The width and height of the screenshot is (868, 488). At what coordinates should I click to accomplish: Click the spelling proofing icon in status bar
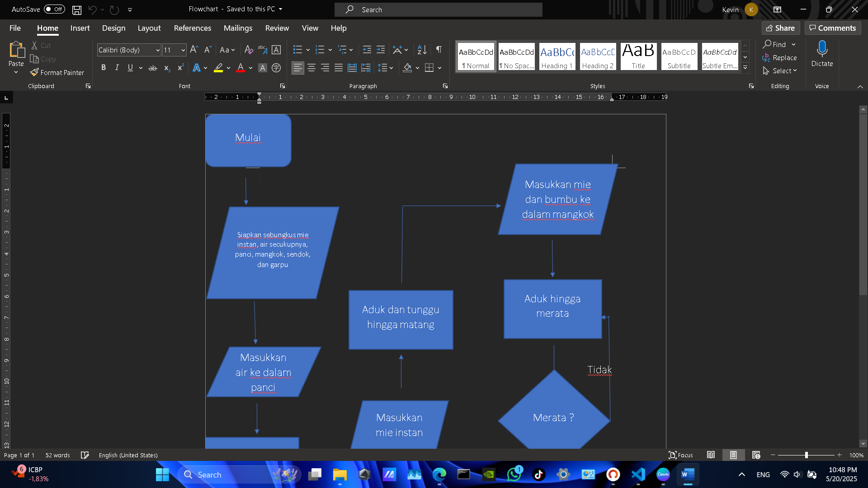click(85, 455)
